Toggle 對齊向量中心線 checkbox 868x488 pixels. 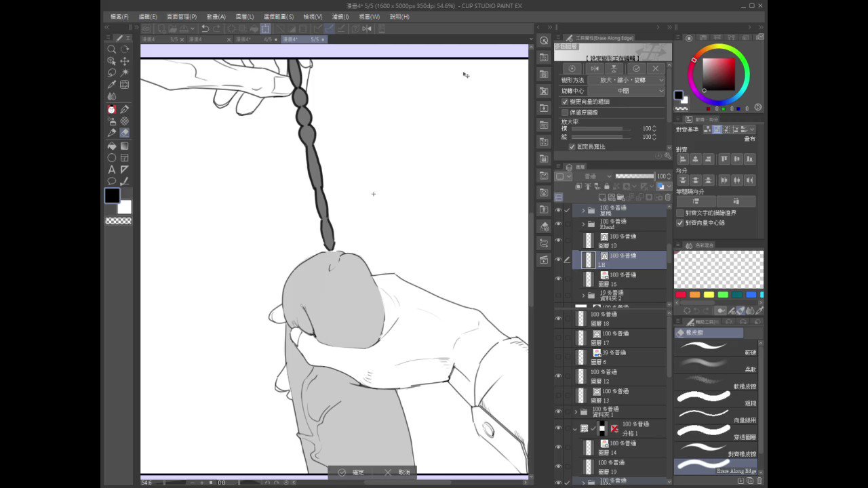(x=680, y=223)
